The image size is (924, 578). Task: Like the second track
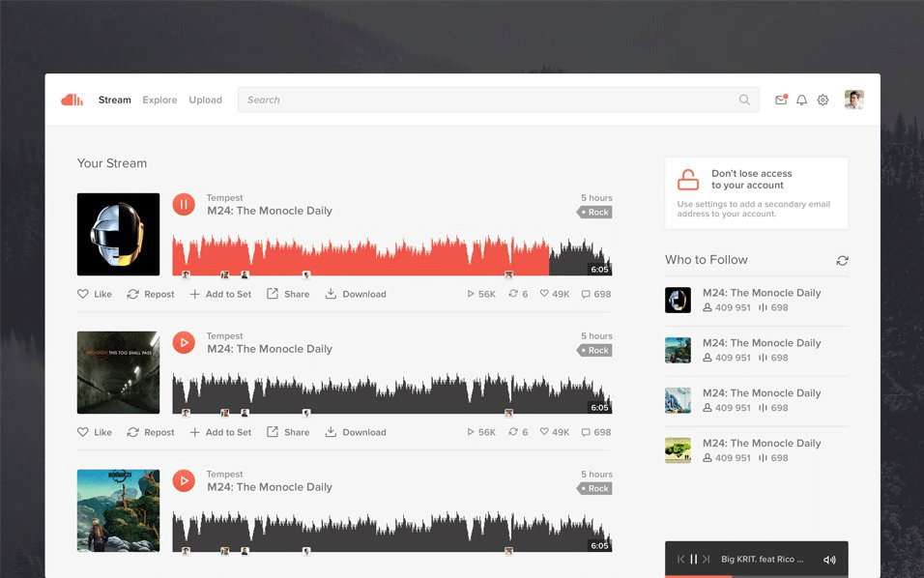click(95, 432)
